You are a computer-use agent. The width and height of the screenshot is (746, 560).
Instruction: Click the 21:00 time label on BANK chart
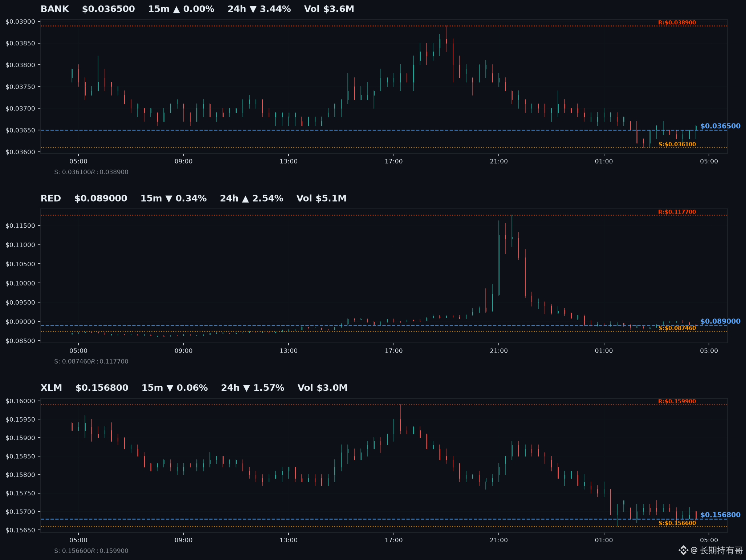[499, 161]
